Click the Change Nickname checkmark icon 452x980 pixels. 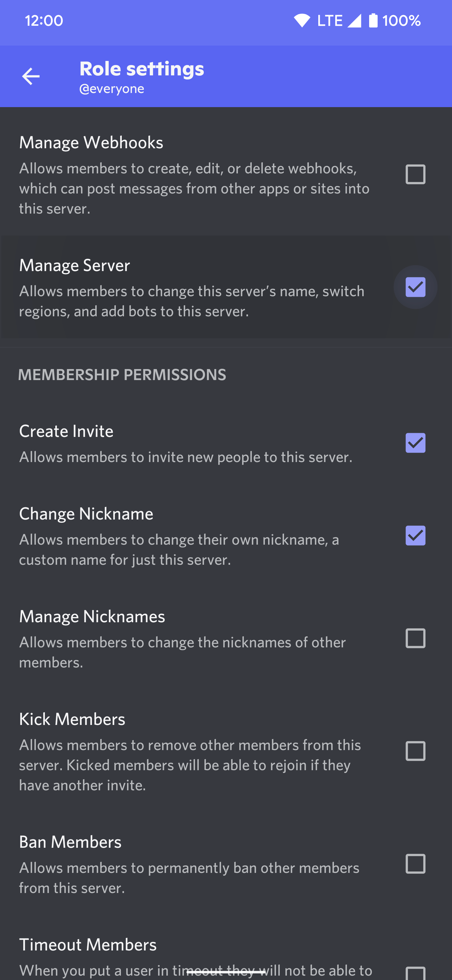click(x=415, y=536)
